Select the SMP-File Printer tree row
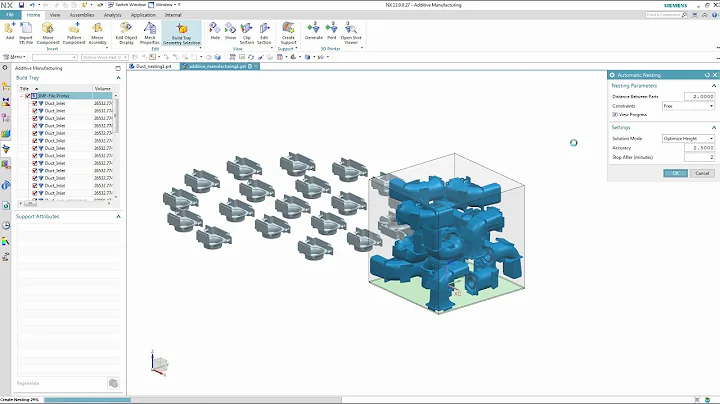The height and width of the screenshot is (404, 720). point(65,96)
